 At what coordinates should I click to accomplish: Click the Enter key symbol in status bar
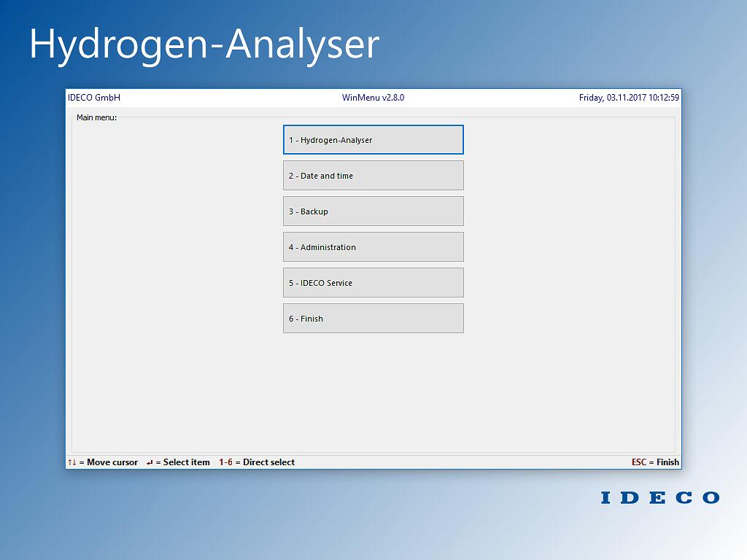[x=150, y=462]
